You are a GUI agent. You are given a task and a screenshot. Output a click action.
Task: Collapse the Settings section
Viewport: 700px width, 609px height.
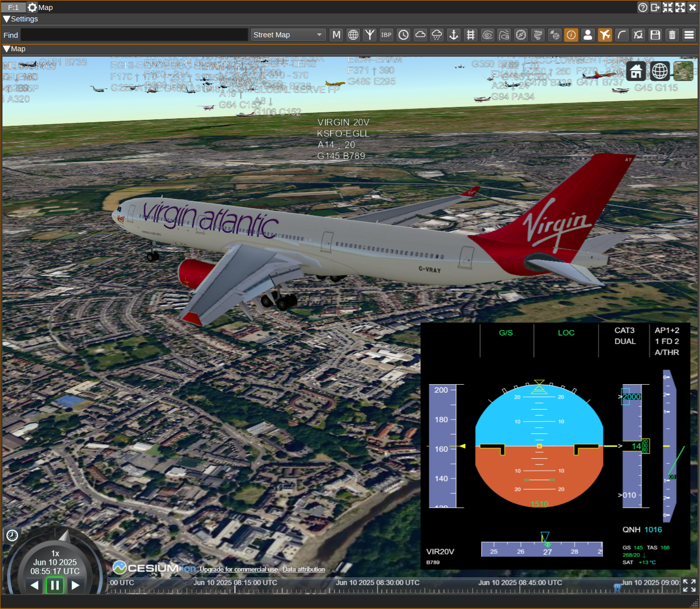pos(6,19)
